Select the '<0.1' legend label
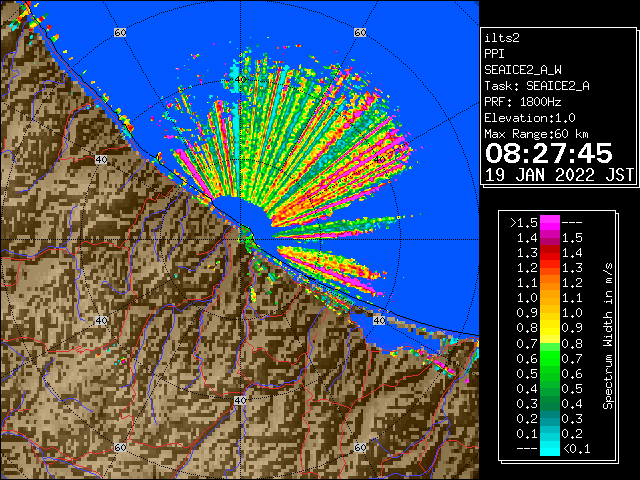 click(577, 449)
